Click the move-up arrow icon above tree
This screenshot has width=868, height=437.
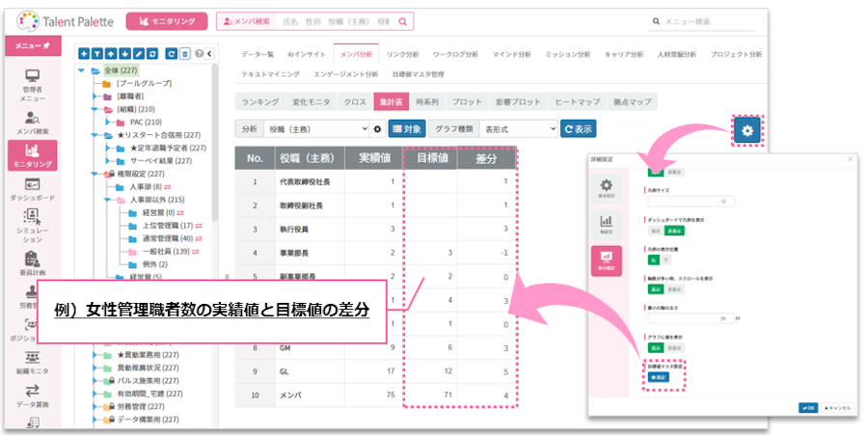click(x=111, y=54)
